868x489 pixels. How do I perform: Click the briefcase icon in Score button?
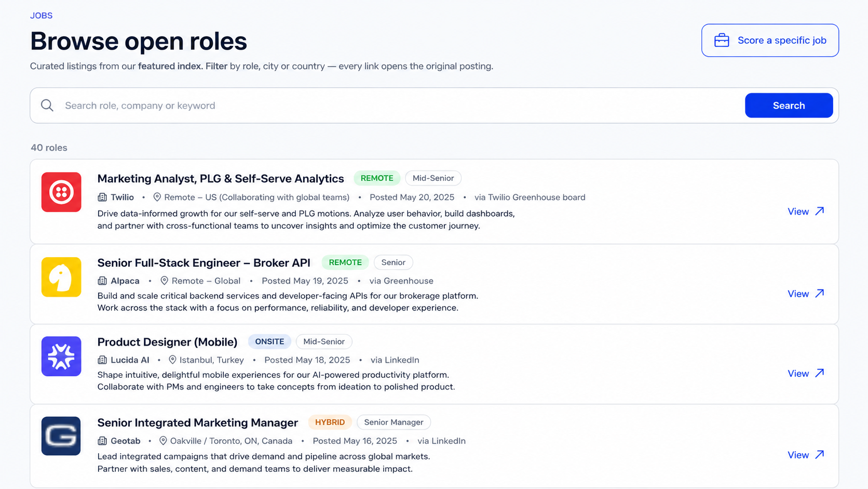(x=722, y=41)
